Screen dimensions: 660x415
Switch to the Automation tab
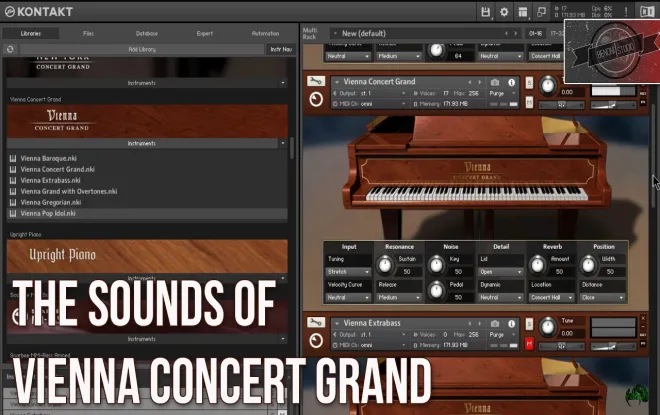[265, 33]
